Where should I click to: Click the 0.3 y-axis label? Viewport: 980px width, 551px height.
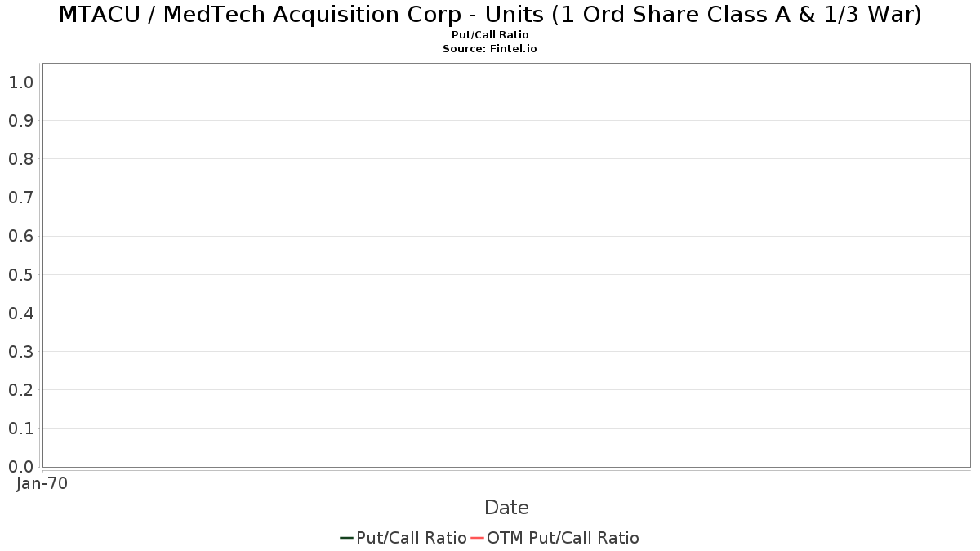coord(20,351)
